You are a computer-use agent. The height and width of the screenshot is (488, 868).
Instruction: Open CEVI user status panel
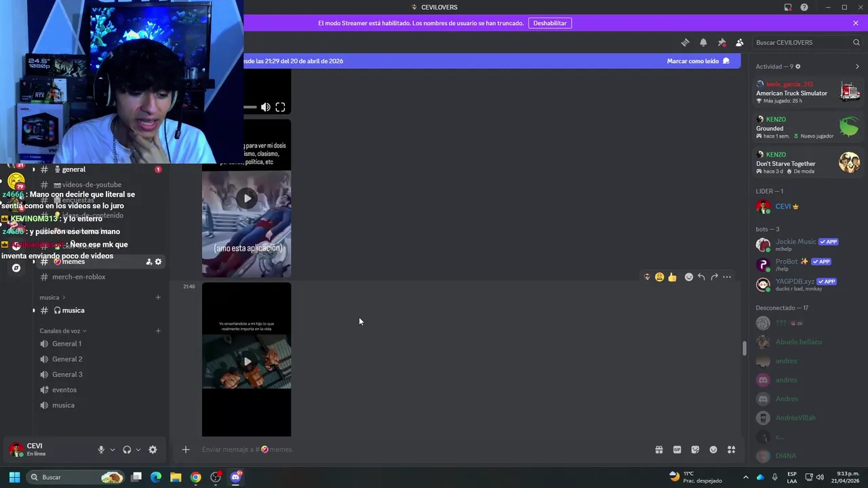[x=47, y=449]
